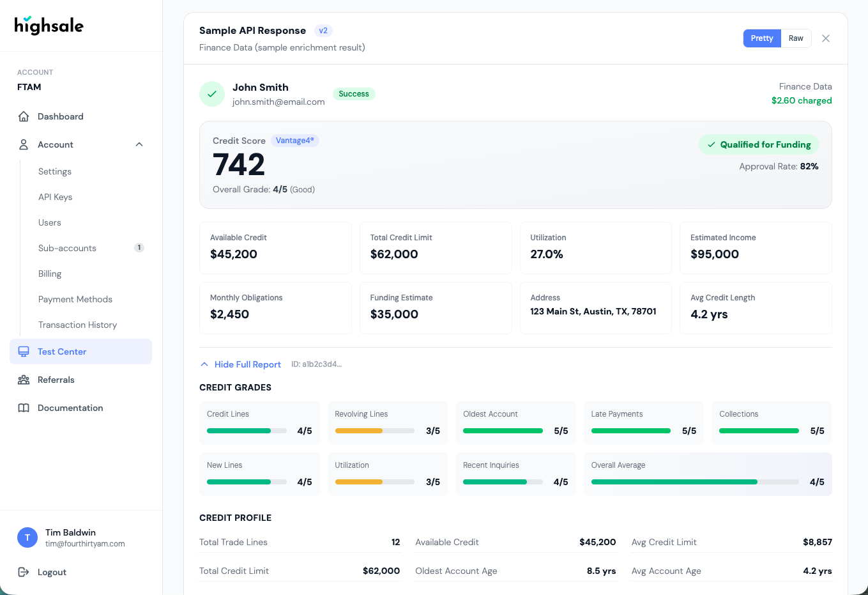Expand the truncated ID a1b2c3d4

[317, 364]
